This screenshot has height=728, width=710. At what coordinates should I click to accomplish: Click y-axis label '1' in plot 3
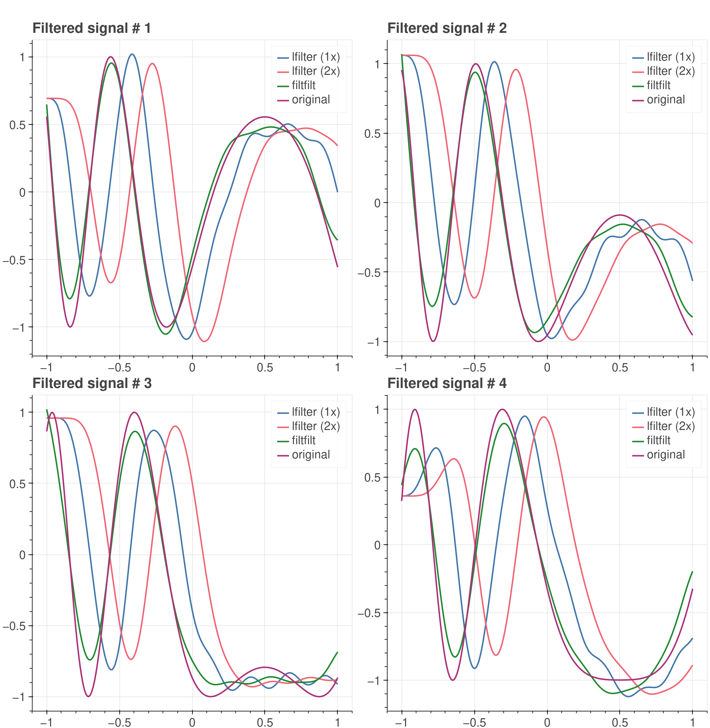[22, 413]
